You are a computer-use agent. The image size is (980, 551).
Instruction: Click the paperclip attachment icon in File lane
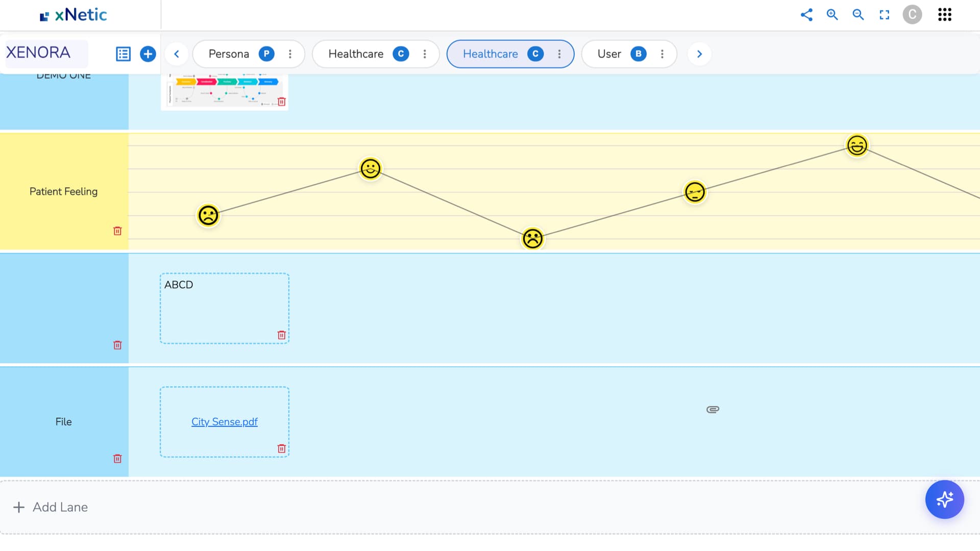713,409
